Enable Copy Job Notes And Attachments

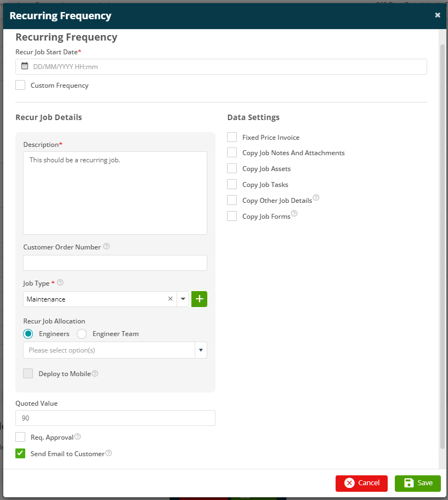point(232,152)
